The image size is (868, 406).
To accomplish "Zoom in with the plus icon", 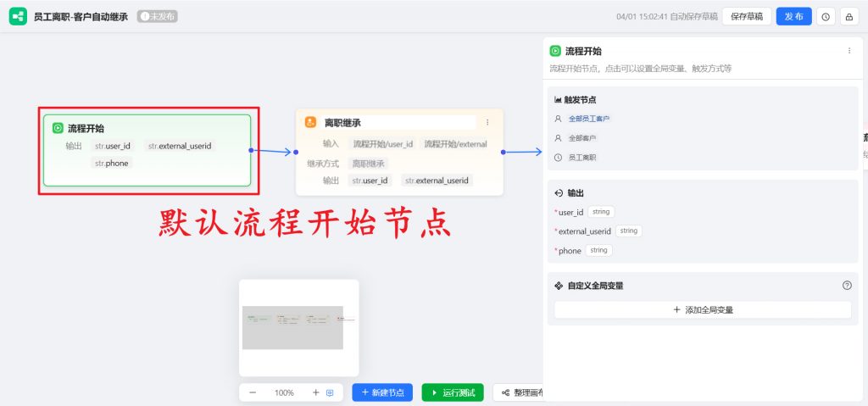I will pyautogui.click(x=315, y=392).
